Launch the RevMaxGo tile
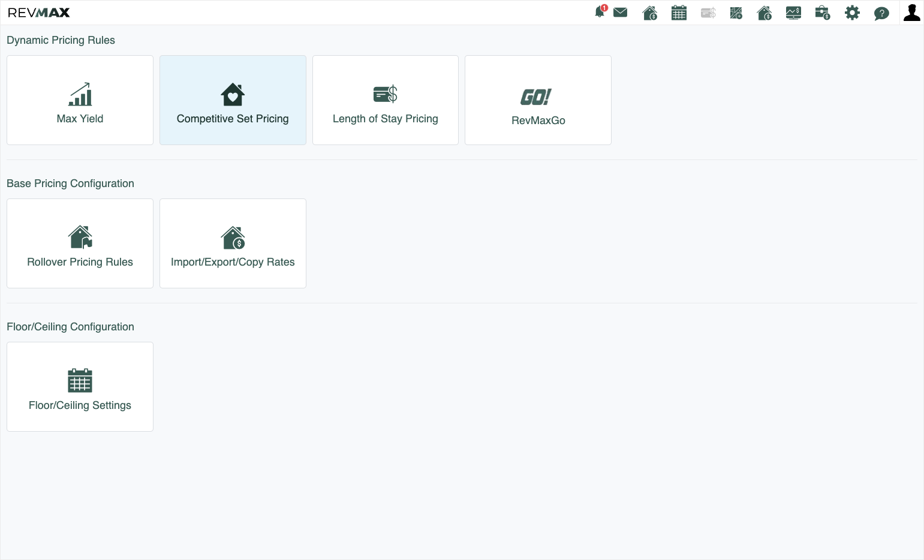 click(538, 100)
